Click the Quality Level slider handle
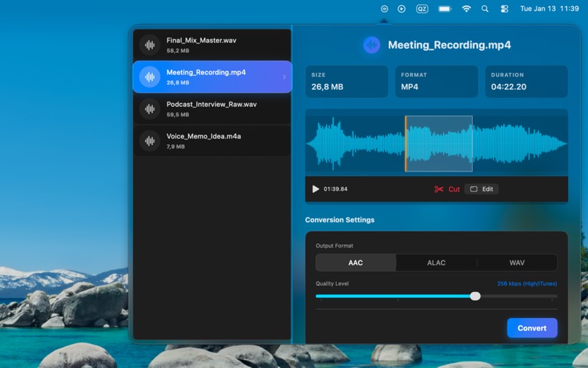Image resolution: width=588 pixels, height=368 pixels. coord(475,297)
